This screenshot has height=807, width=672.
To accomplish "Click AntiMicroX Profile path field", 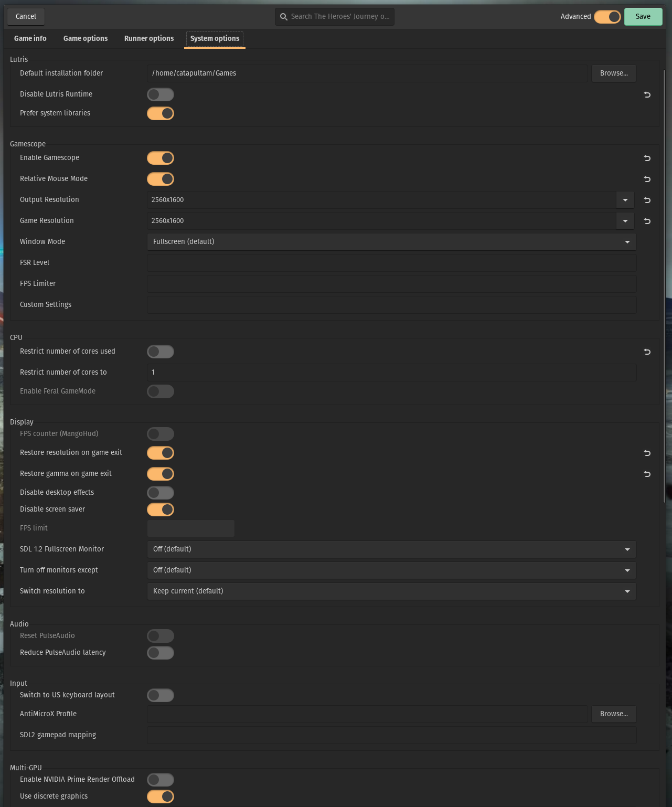I will click(x=368, y=714).
